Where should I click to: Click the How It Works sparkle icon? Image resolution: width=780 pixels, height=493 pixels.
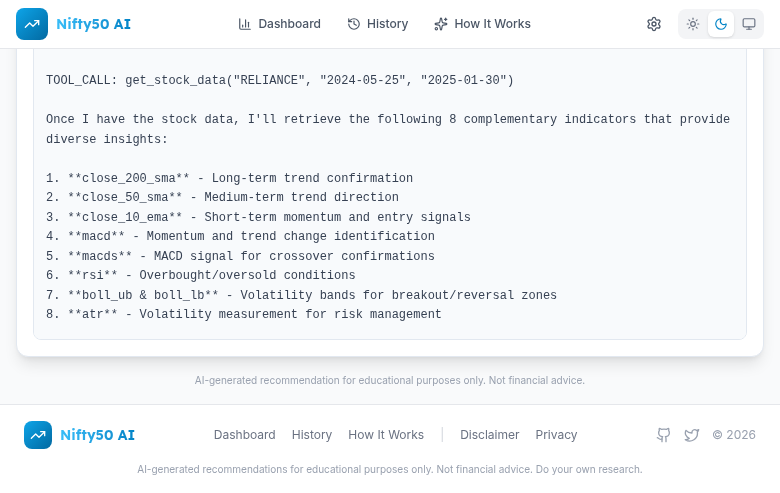[441, 24]
